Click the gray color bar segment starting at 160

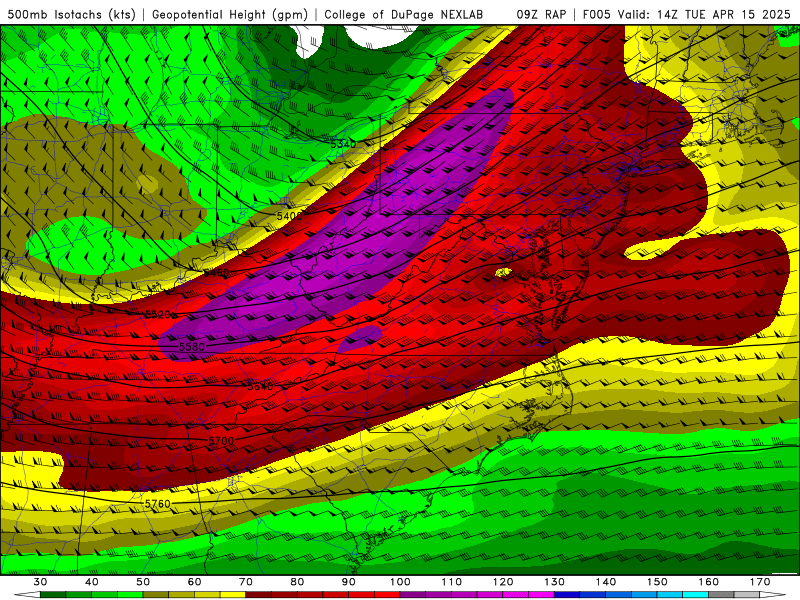[x=721, y=595]
